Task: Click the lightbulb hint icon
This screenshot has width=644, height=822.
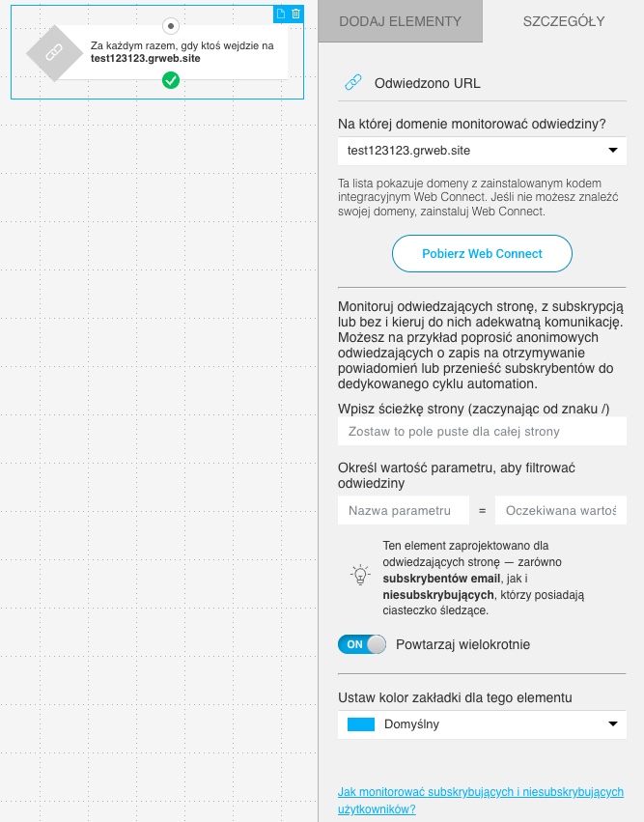Action: 359,575
